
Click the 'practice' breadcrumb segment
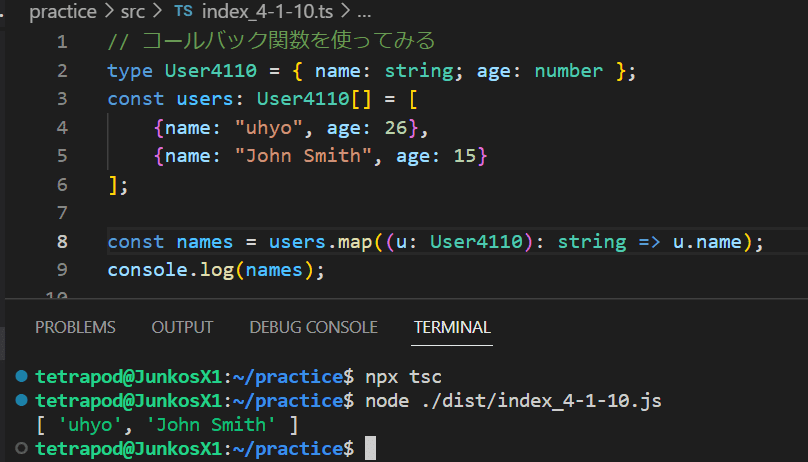tap(63, 11)
